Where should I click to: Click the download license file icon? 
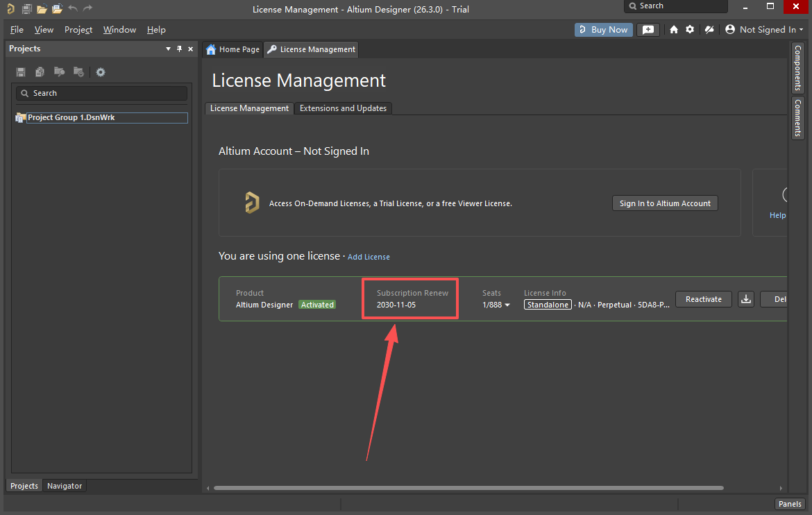(745, 299)
